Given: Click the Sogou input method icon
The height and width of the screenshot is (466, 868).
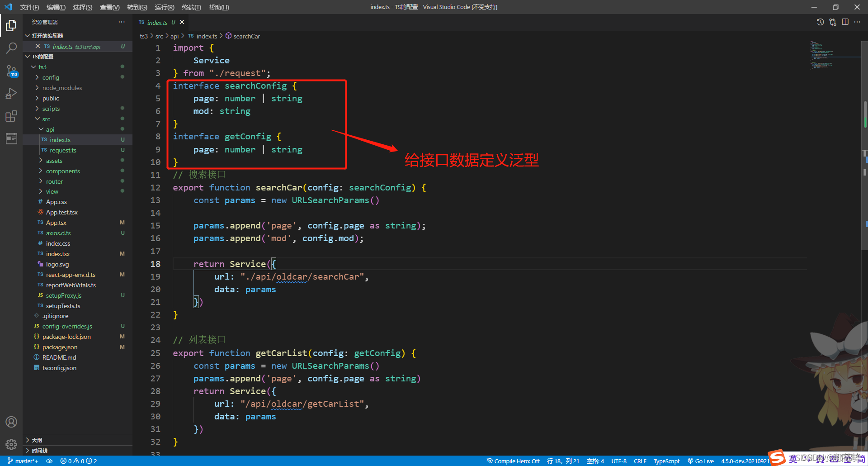Looking at the screenshot, I should [x=777, y=457].
